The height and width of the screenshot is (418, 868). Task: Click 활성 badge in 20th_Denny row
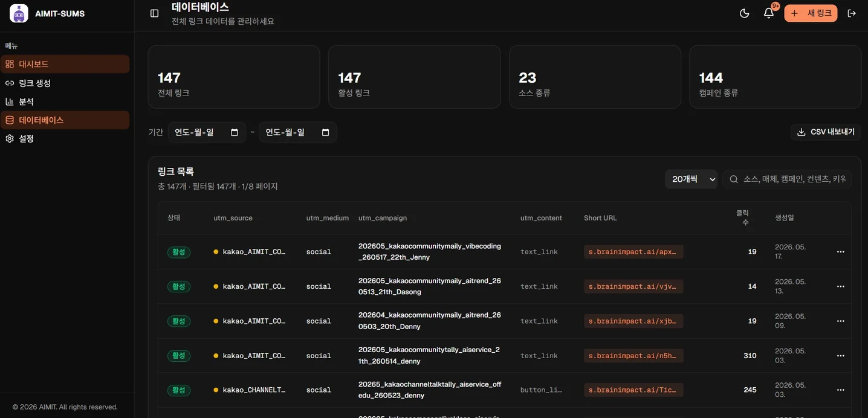point(179,321)
